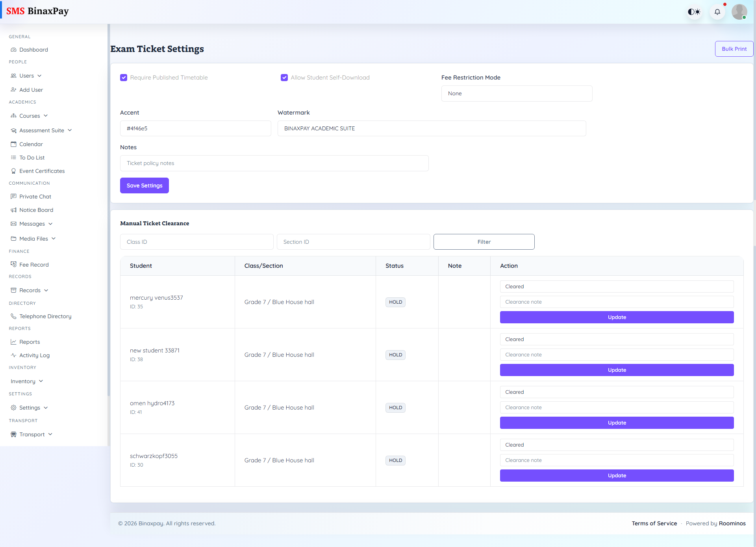Disable Allow Student Self-Download
This screenshot has height=547, width=756.
click(x=284, y=78)
